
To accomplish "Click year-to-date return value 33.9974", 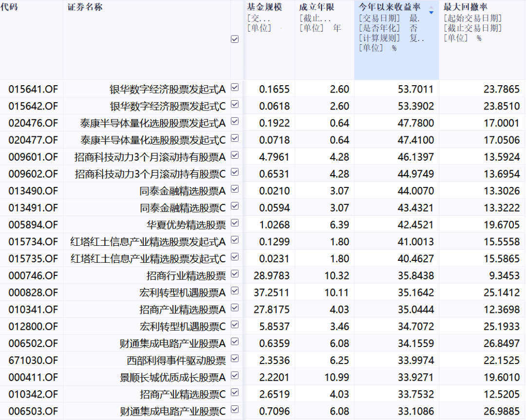I will [x=416, y=360].
